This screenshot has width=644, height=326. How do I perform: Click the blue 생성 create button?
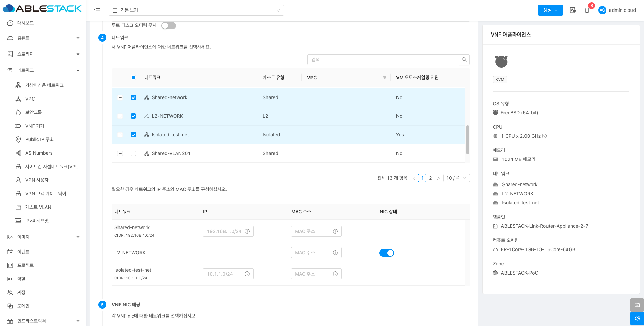coord(550,10)
